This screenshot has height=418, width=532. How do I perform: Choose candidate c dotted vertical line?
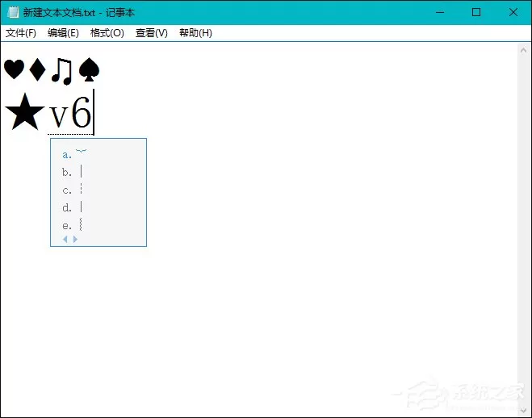click(73, 190)
